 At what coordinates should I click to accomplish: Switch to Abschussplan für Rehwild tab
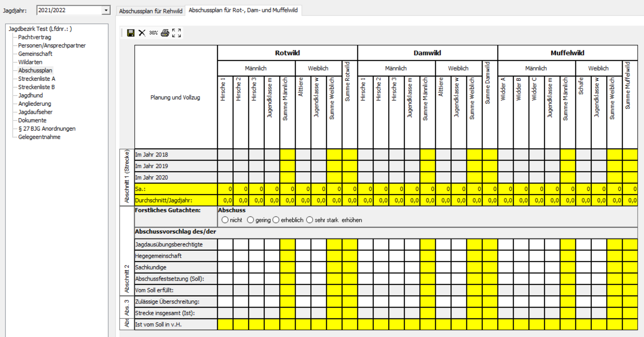(151, 11)
